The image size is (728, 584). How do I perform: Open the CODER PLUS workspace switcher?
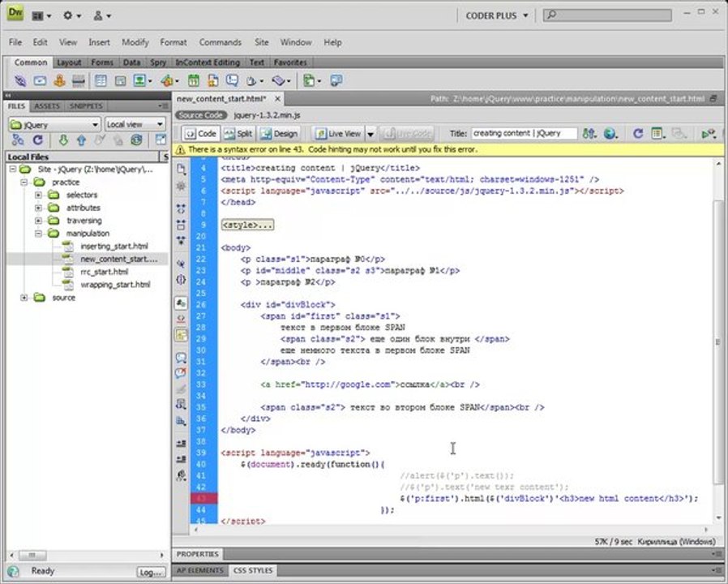coord(497,15)
